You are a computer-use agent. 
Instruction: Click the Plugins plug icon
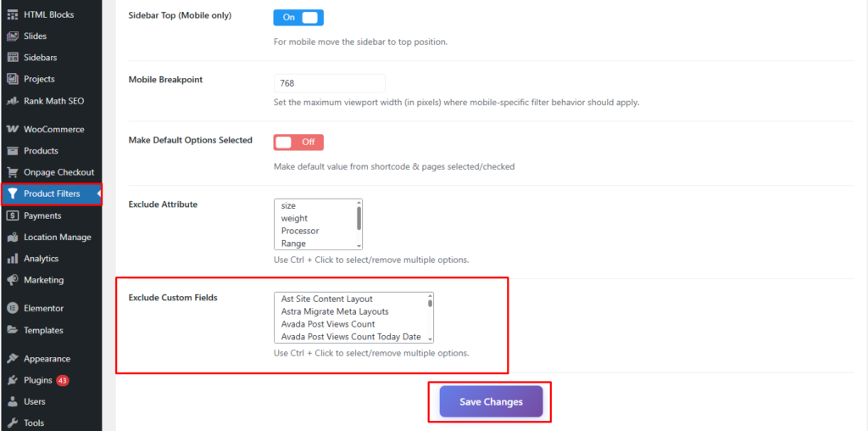pos(13,380)
